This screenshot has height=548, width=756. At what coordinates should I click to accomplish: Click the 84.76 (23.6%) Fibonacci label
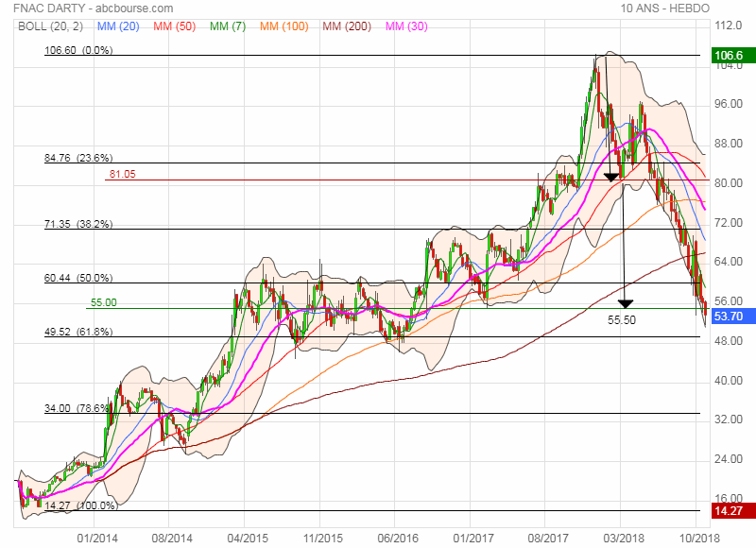(78, 158)
